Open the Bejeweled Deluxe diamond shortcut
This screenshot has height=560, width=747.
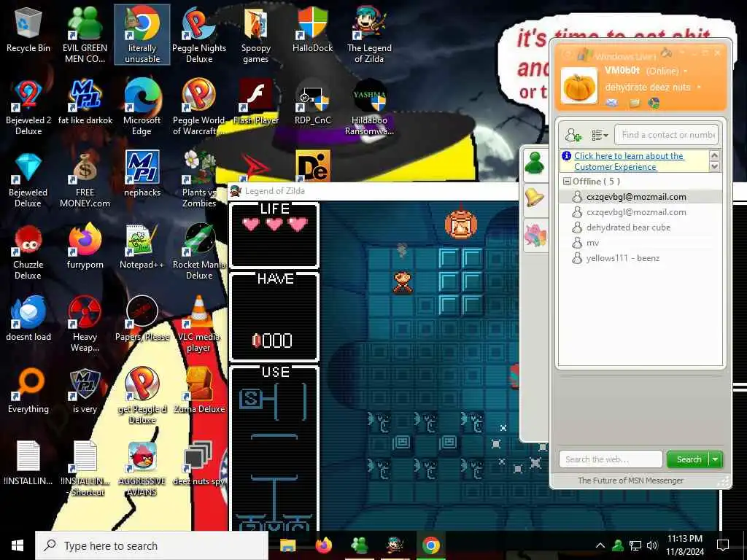pos(28,179)
